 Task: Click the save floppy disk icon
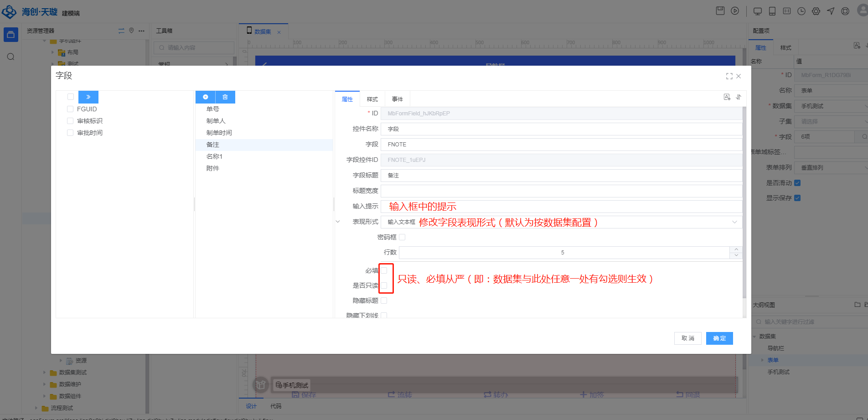click(720, 11)
